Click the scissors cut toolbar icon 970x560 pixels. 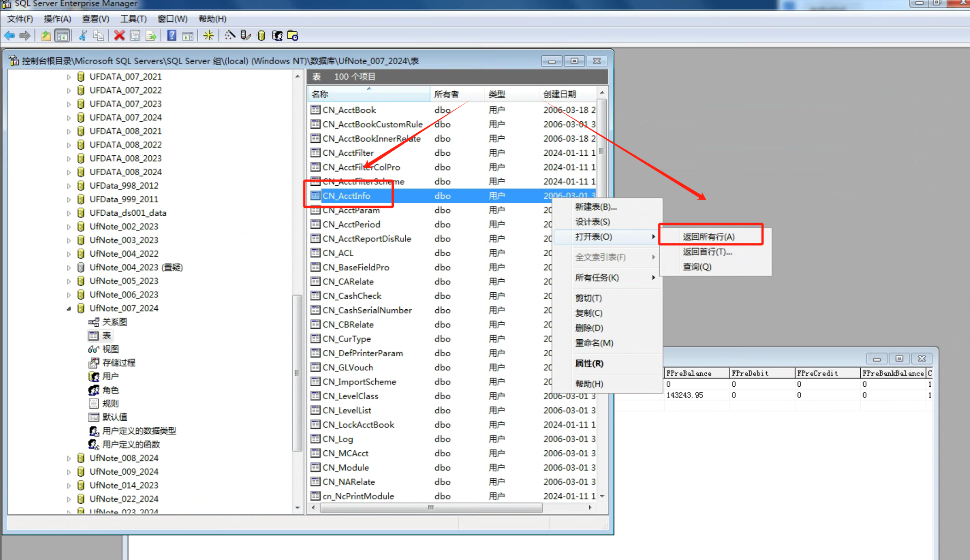click(x=83, y=35)
